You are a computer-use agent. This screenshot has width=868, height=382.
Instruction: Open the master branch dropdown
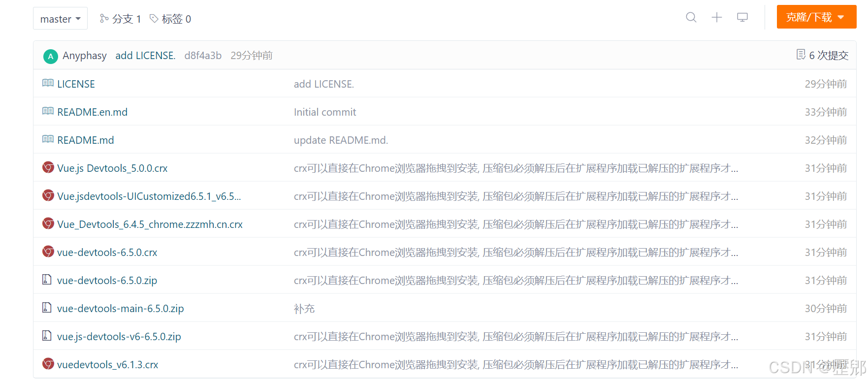(x=60, y=19)
